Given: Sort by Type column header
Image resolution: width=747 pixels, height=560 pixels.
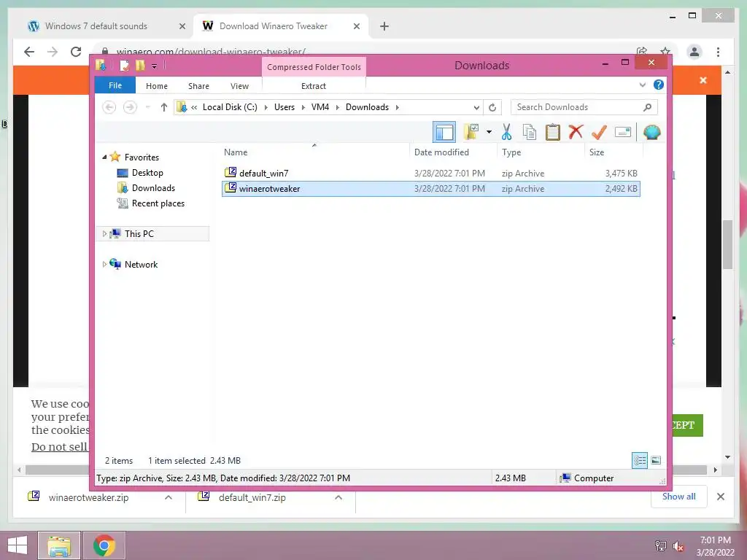Looking at the screenshot, I should pos(541,152).
